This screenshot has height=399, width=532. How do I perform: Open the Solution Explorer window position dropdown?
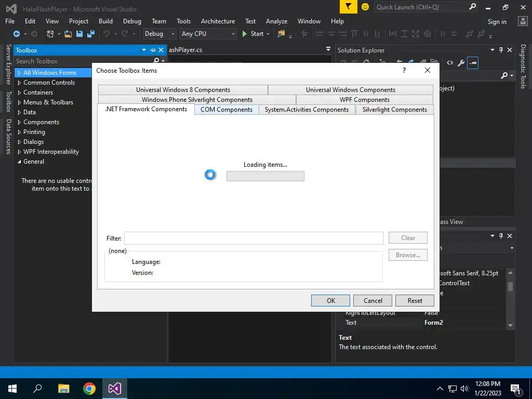pos(493,50)
